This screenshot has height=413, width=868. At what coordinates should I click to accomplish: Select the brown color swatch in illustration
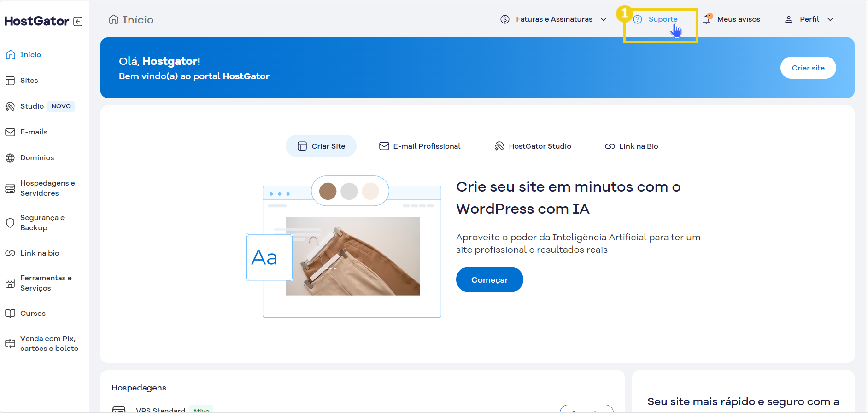[x=328, y=191]
